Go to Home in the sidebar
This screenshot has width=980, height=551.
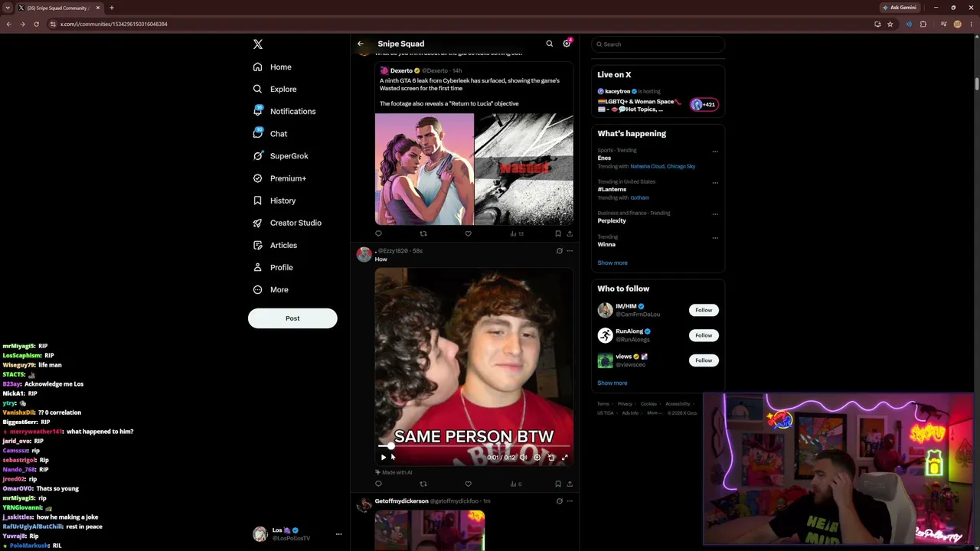[x=273, y=67]
